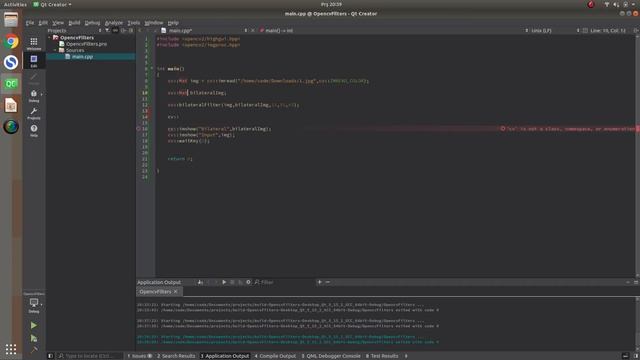Click the green Run button
Screen dimensions: 640x360
click(x=34, y=325)
